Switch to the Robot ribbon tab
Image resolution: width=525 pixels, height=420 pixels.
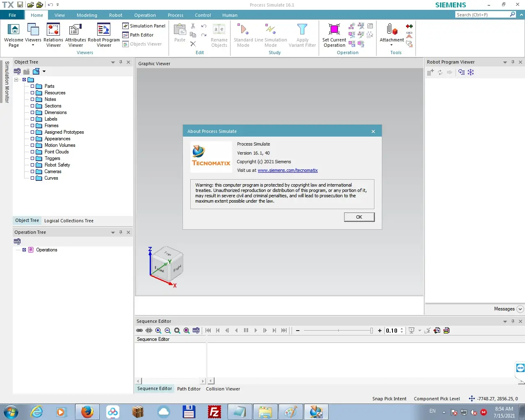116,15
